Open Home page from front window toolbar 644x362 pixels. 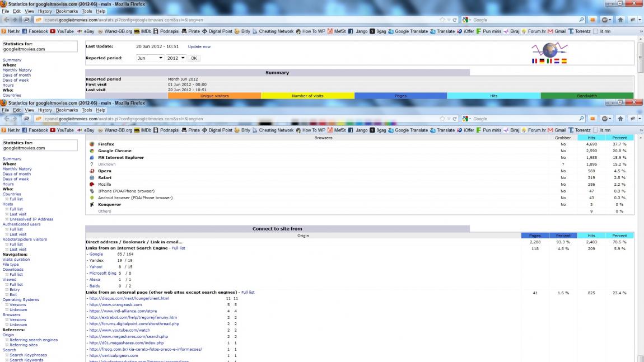pos(620,119)
